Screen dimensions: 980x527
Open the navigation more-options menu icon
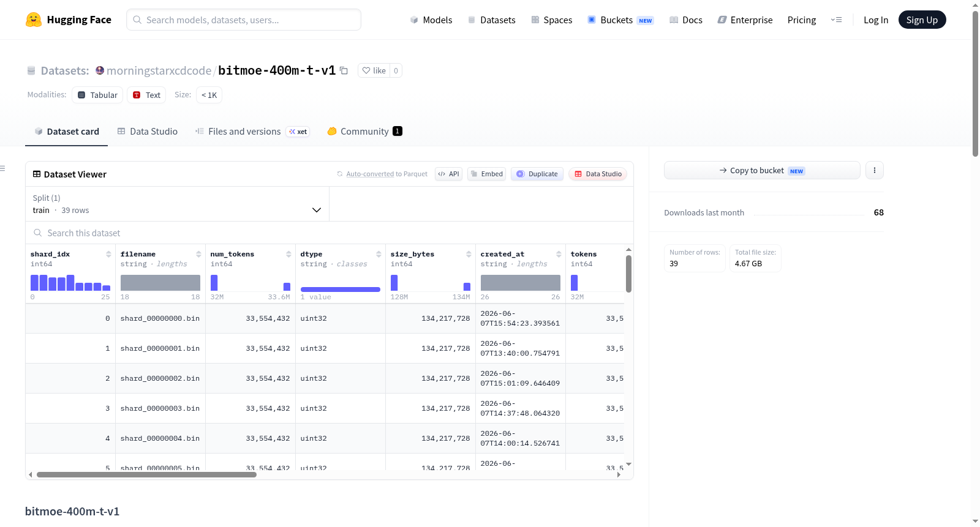tap(836, 20)
